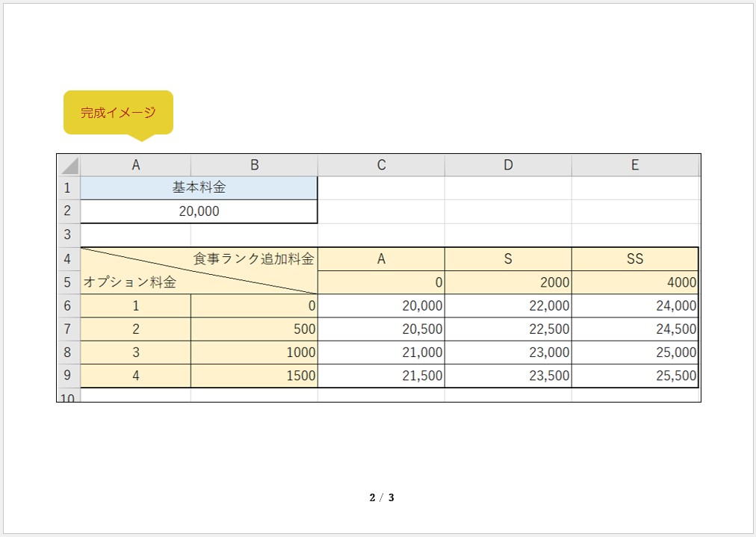Click the 1000 option fee cell
The image size is (756, 537).
pos(254,353)
